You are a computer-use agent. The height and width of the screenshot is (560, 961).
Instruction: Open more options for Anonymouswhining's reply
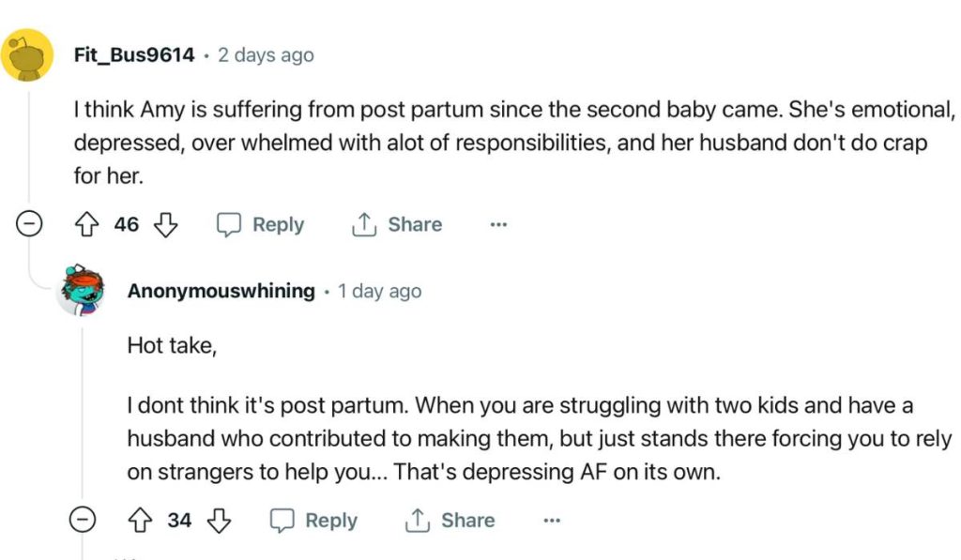[551, 521]
